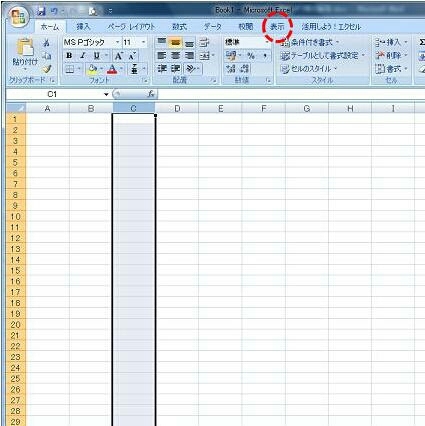Click the Increase Font Size icon

118,56
